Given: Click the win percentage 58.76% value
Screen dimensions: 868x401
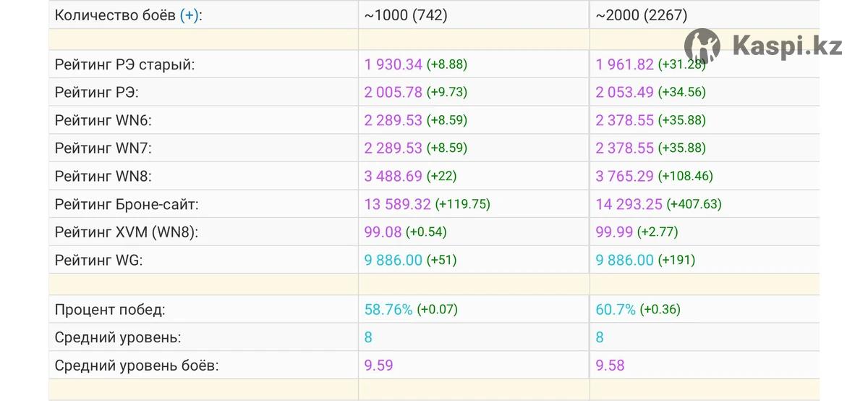Looking at the screenshot, I should 388,310.
